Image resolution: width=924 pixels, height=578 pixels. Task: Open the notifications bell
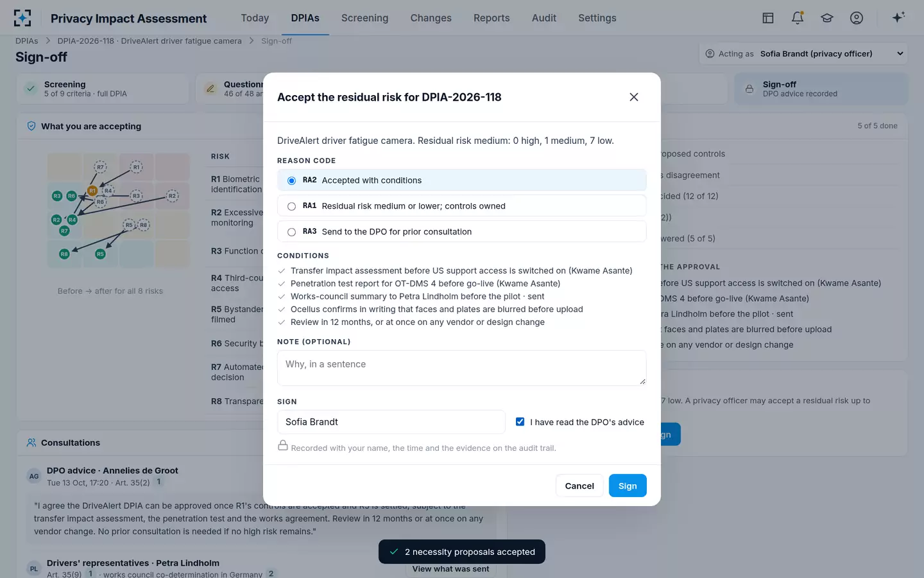[798, 18]
